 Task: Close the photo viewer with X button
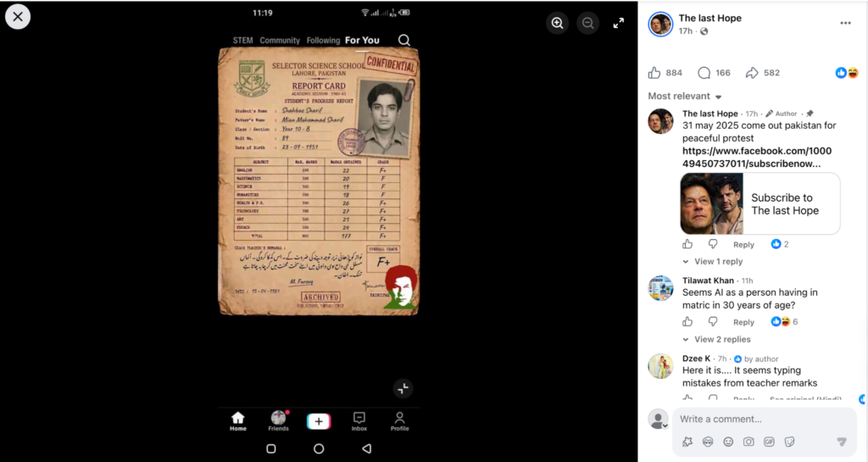point(18,17)
